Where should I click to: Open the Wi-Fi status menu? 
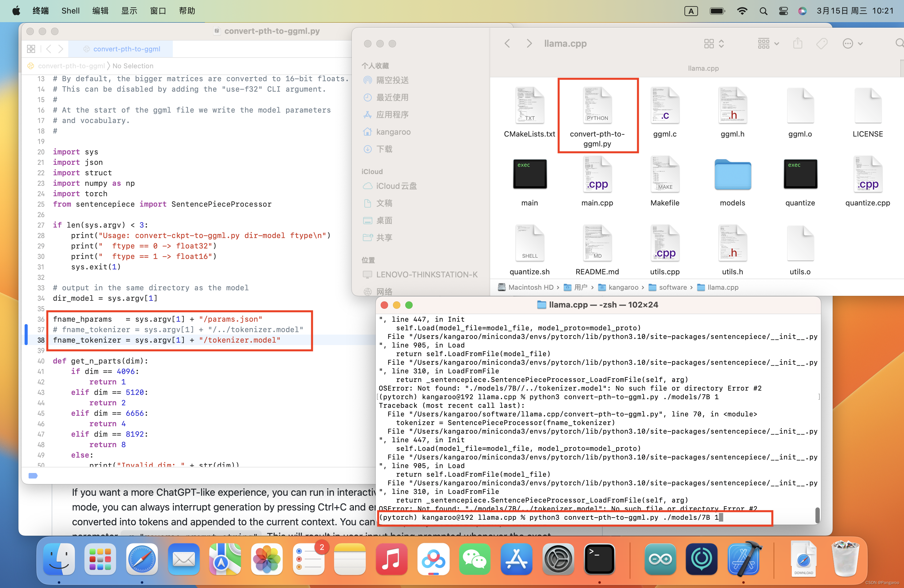coord(742,11)
